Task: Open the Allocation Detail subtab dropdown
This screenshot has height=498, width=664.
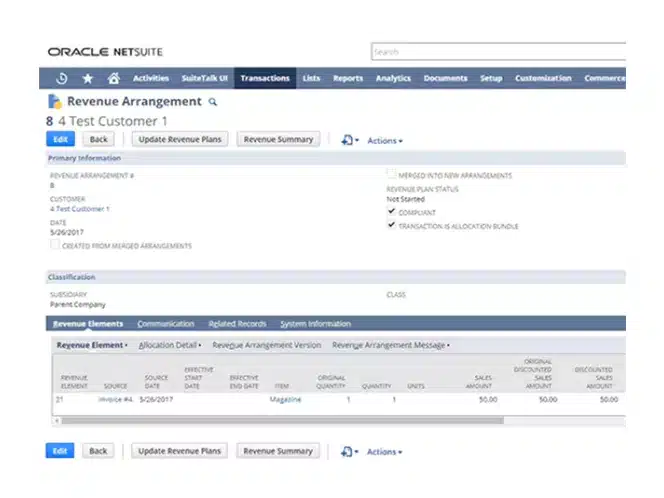Action: pyautogui.click(x=172, y=345)
